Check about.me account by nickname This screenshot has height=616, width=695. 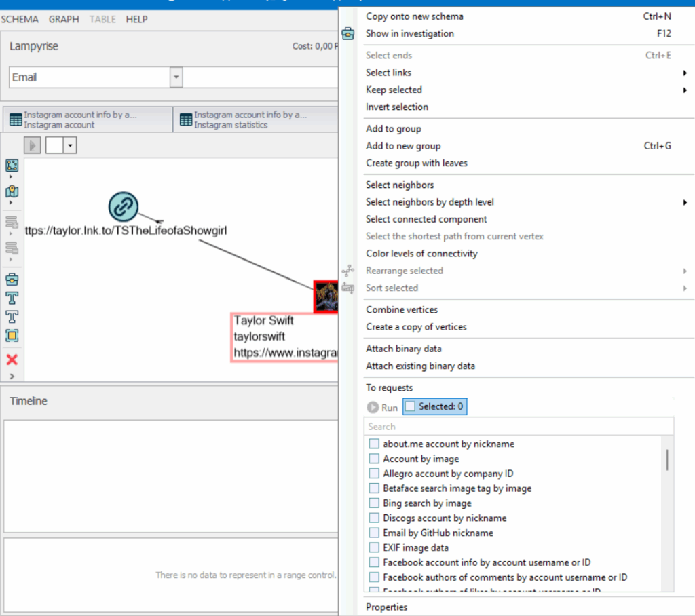374,444
